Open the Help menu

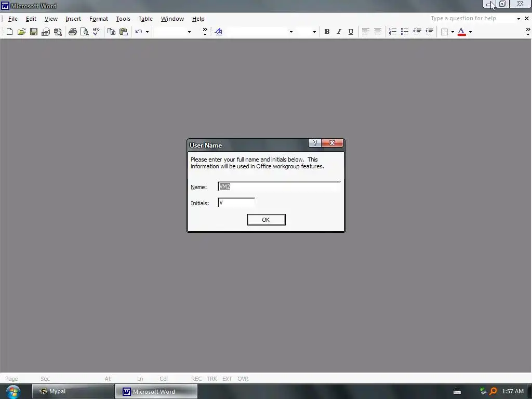pyautogui.click(x=198, y=19)
